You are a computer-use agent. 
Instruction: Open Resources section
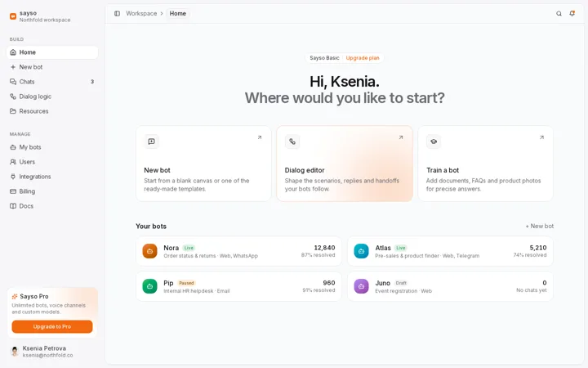pyautogui.click(x=52, y=111)
